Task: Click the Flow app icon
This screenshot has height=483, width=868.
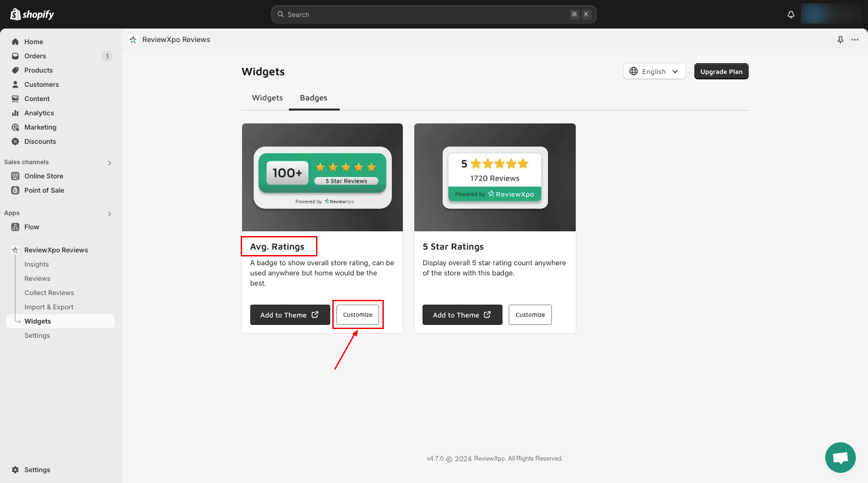Action: pos(16,227)
